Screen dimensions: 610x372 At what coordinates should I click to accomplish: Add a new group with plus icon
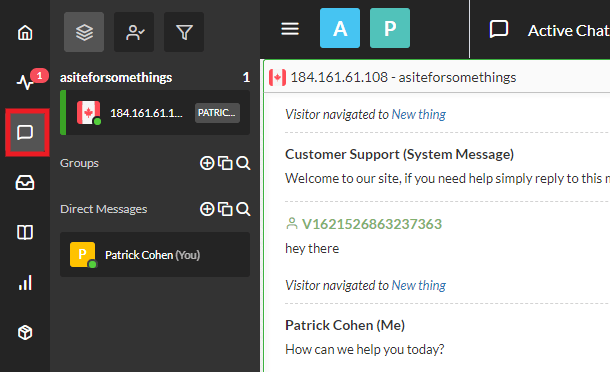207,163
